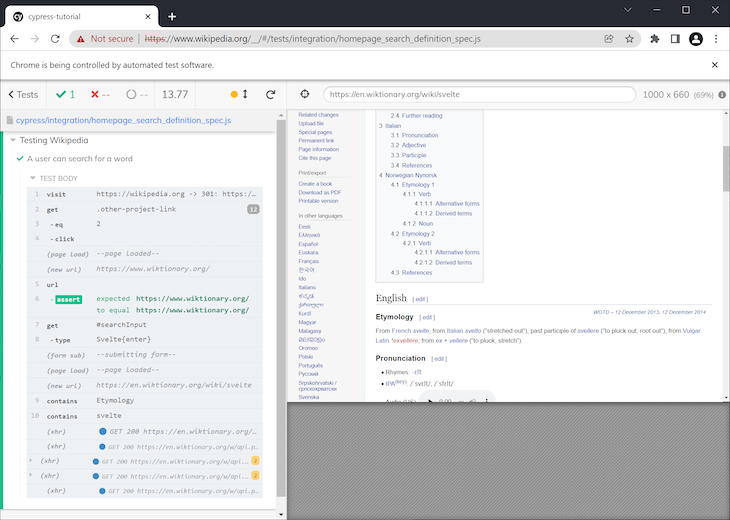Edit the Etymology section
Screen dimensions: 730x520
point(427,317)
